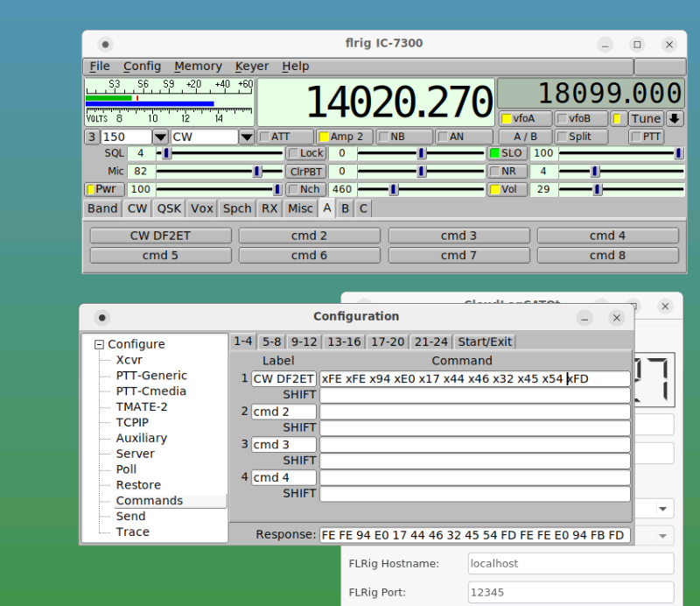This screenshot has width=700, height=606.
Task: Switch to the Spch tab
Action: (237, 208)
